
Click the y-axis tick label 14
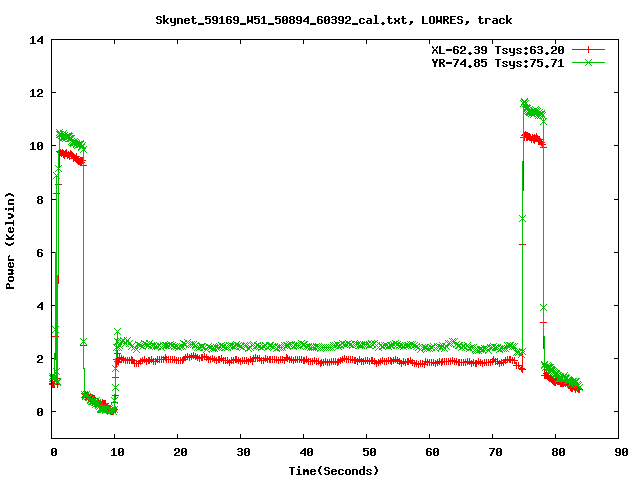point(36,40)
